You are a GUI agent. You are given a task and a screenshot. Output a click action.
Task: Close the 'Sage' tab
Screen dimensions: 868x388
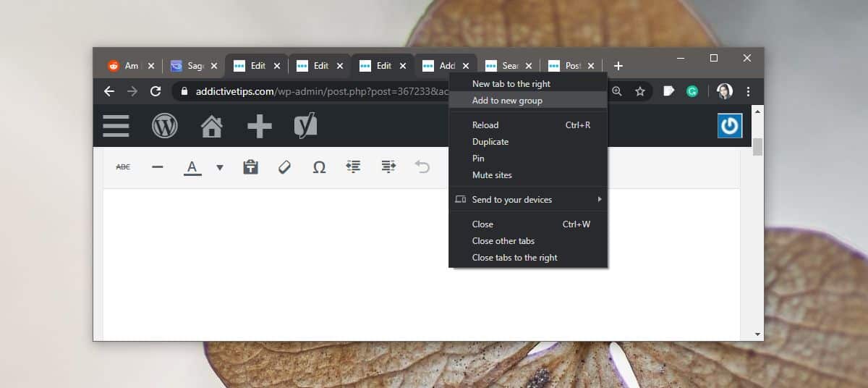tap(214, 66)
